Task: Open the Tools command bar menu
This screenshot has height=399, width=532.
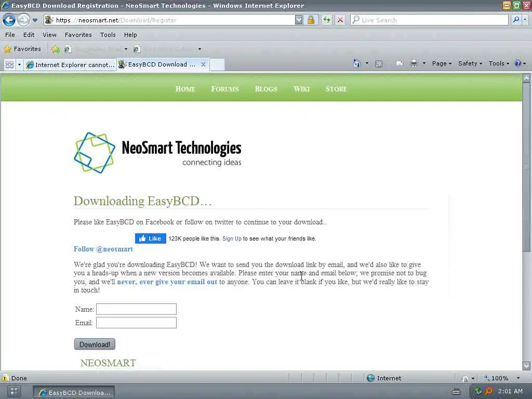Action: click(499, 63)
